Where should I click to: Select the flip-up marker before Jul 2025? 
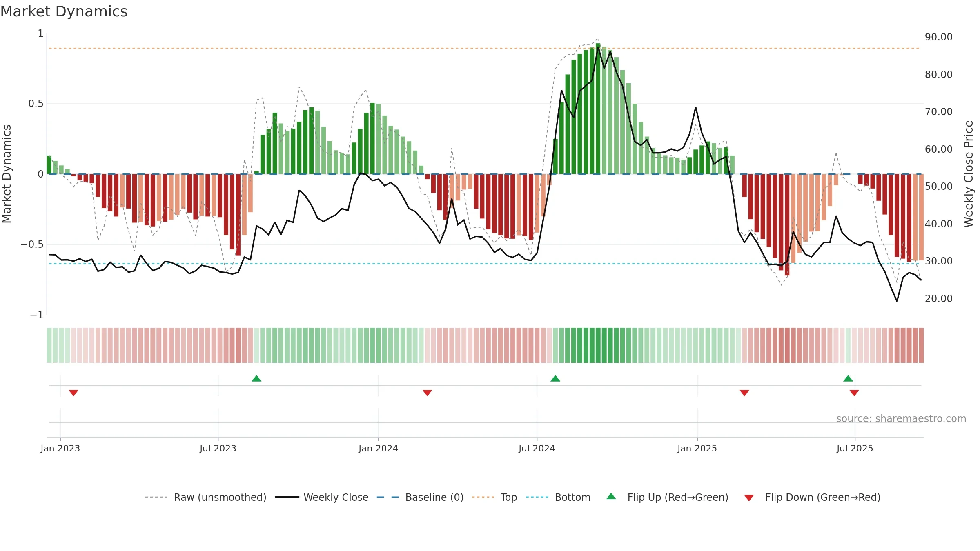pos(848,378)
